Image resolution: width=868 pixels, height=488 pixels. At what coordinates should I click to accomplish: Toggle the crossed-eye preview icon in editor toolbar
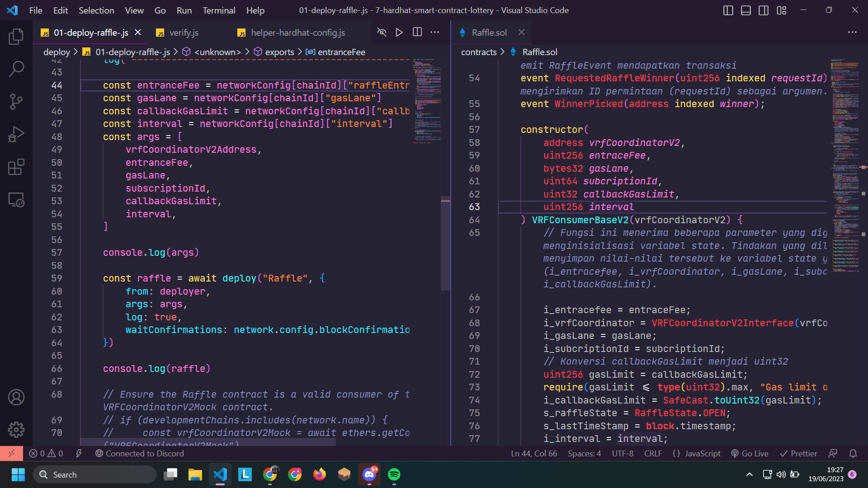pos(382,32)
